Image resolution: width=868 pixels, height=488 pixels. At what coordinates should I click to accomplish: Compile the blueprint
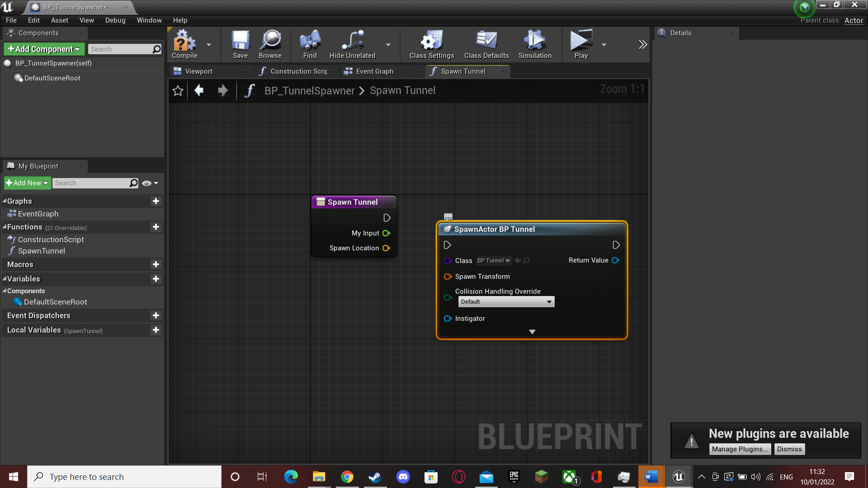pyautogui.click(x=184, y=44)
